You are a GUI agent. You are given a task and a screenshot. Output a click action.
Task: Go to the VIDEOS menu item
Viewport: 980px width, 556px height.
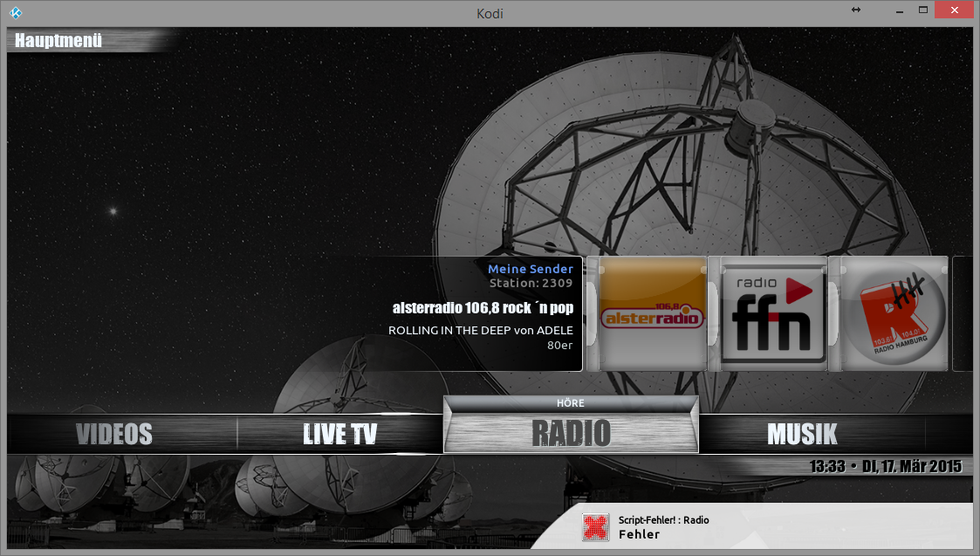pos(113,434)
